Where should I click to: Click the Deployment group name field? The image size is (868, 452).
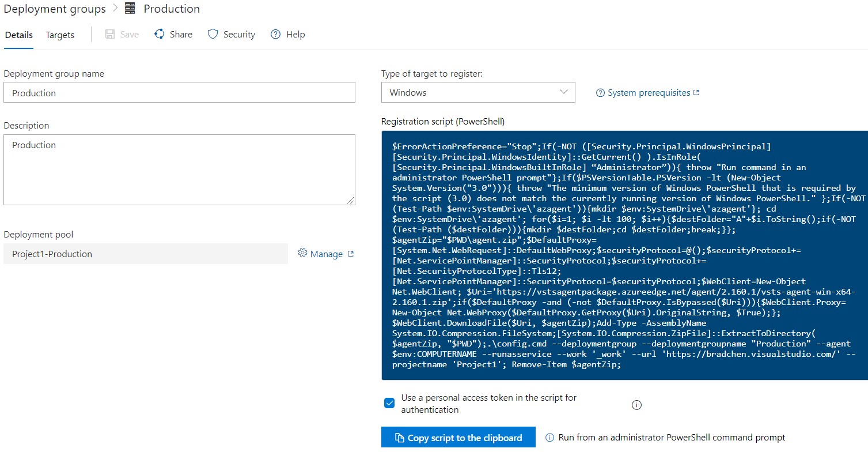click(x=179, y=93)
